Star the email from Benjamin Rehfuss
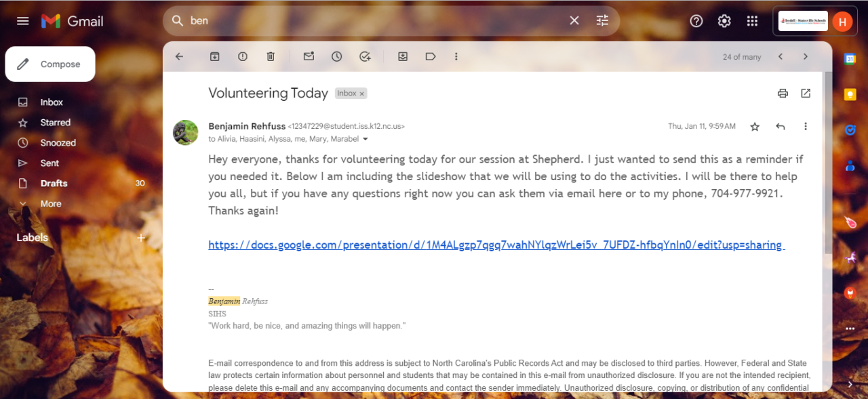Screen dimensions: 868x399 [755, 127]
